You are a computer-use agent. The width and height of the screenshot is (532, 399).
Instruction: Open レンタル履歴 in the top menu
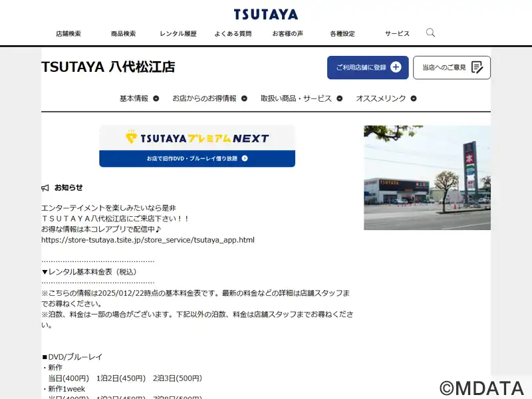(178, 34)
